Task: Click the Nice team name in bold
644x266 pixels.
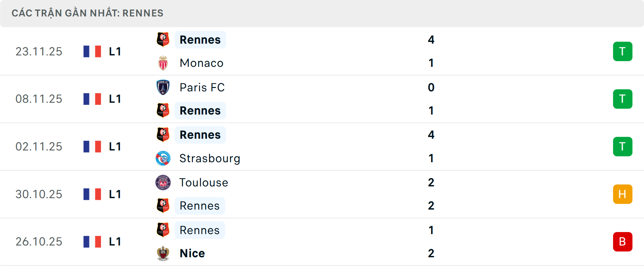Action: [x=192, y=253]
